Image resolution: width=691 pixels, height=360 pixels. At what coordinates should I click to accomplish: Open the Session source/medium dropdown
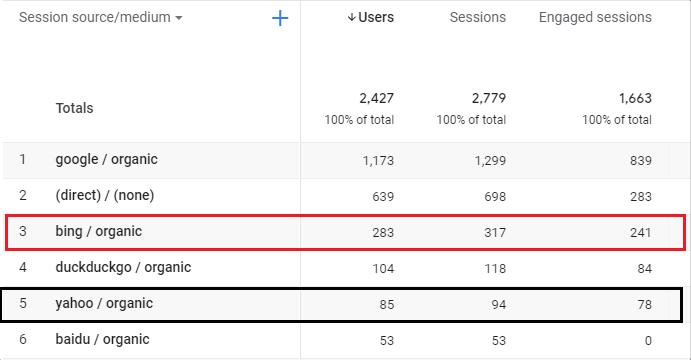click(100, 17)
